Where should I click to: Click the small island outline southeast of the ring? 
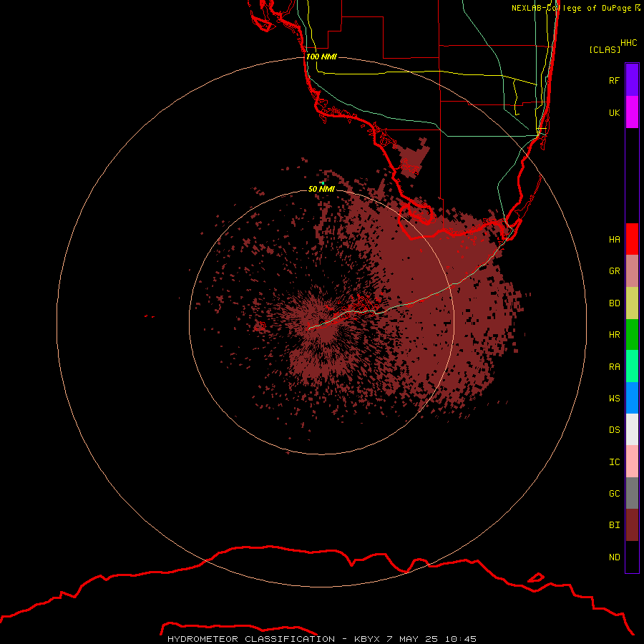tap(535, 577)
